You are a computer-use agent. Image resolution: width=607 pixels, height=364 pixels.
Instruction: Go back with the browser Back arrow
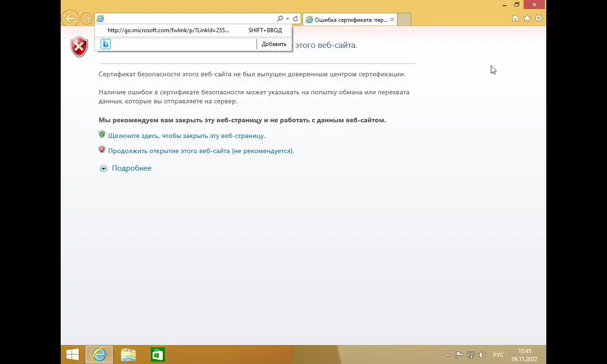click(x=70, y=18)
